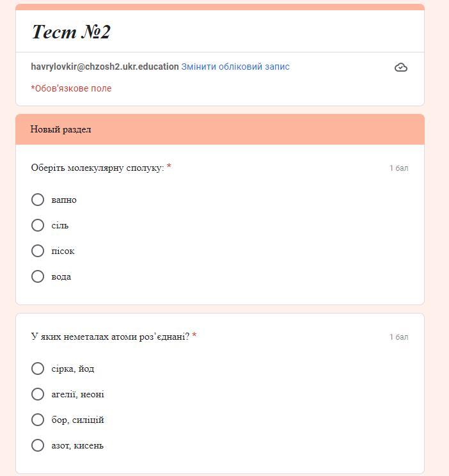The width and height of the screenshot is (449, 476).
Task: Select the 'сірка, йод' option
Action: click(38, 369)
